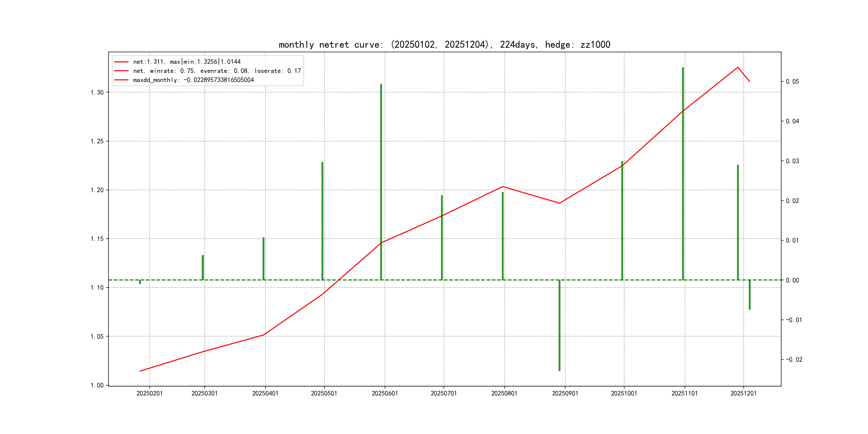
Task: Click the large negative green bar near 20250901
Action: click(559, 325)
